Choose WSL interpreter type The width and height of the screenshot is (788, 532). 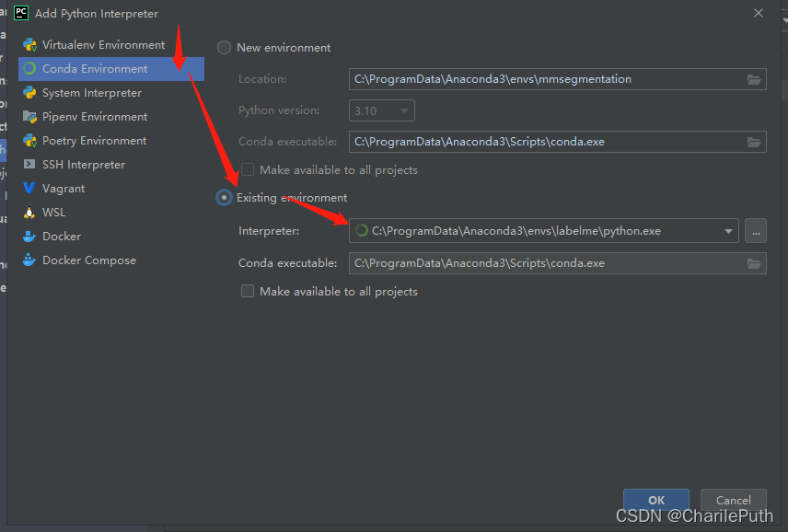[111, 213]
